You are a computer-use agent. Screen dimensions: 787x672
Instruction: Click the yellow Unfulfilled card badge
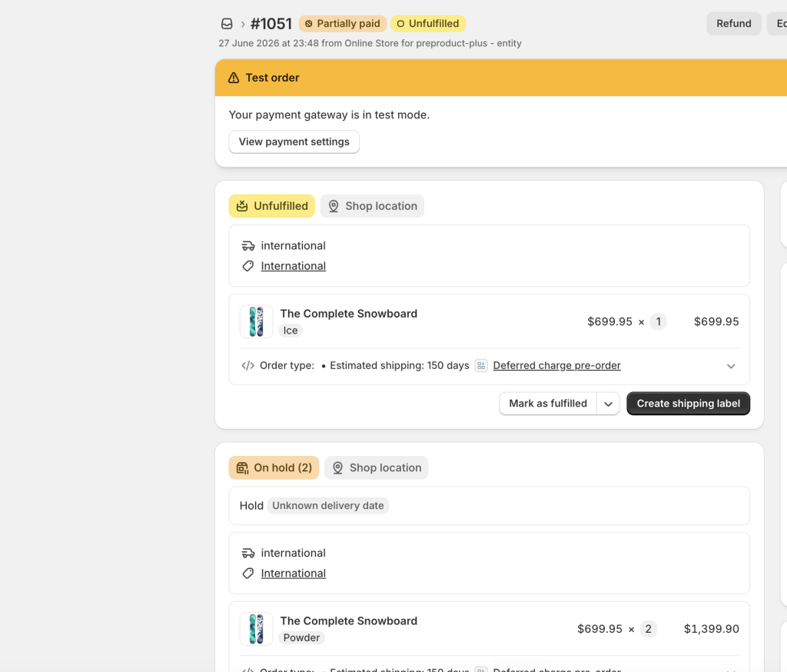point(271,206)
